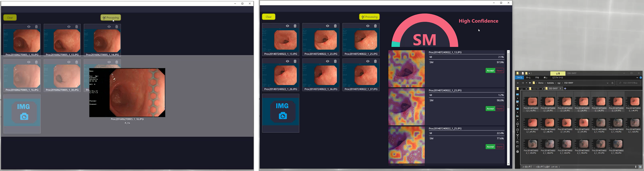
Task: Click IMG camera add tile in left window
Action: click(x=22, y=114)
